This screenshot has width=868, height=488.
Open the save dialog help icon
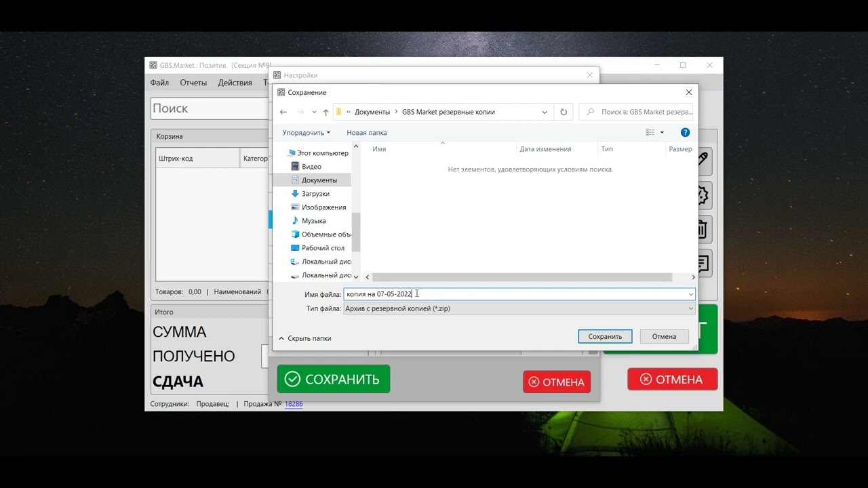tap(685, 132)
